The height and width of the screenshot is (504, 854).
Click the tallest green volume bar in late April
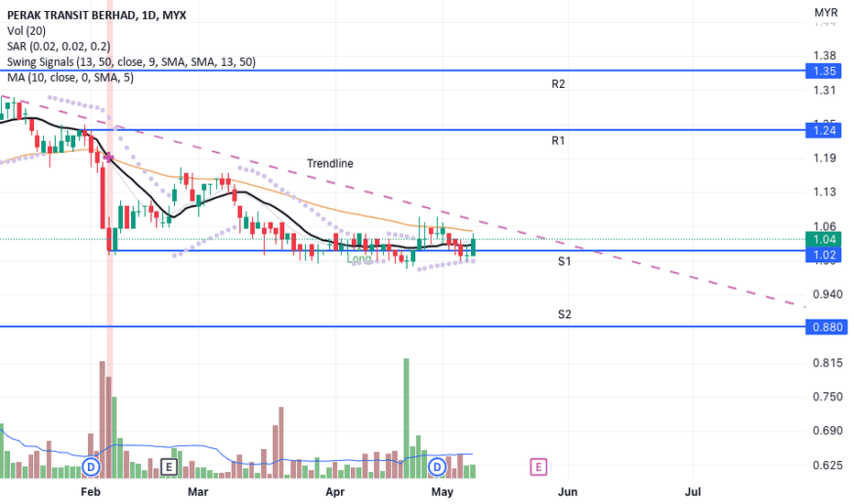tap(406, 418)
